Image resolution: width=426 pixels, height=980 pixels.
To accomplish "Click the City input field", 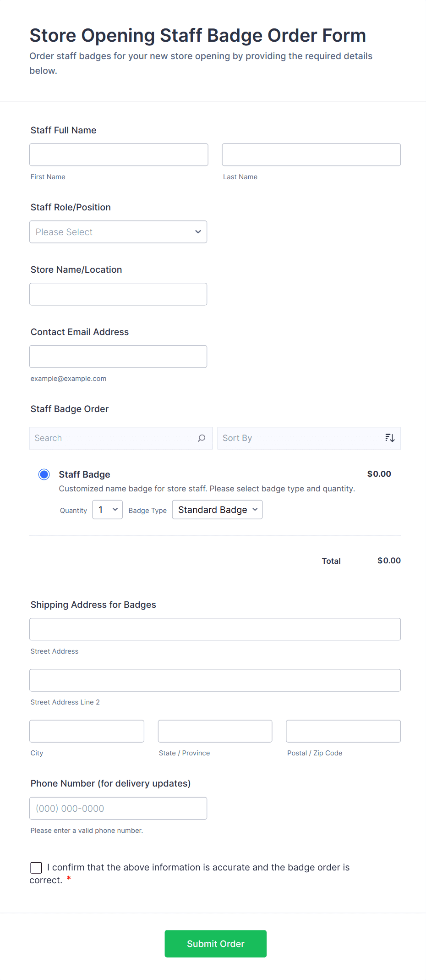I will pyautogui.click(x=87, y=731).
